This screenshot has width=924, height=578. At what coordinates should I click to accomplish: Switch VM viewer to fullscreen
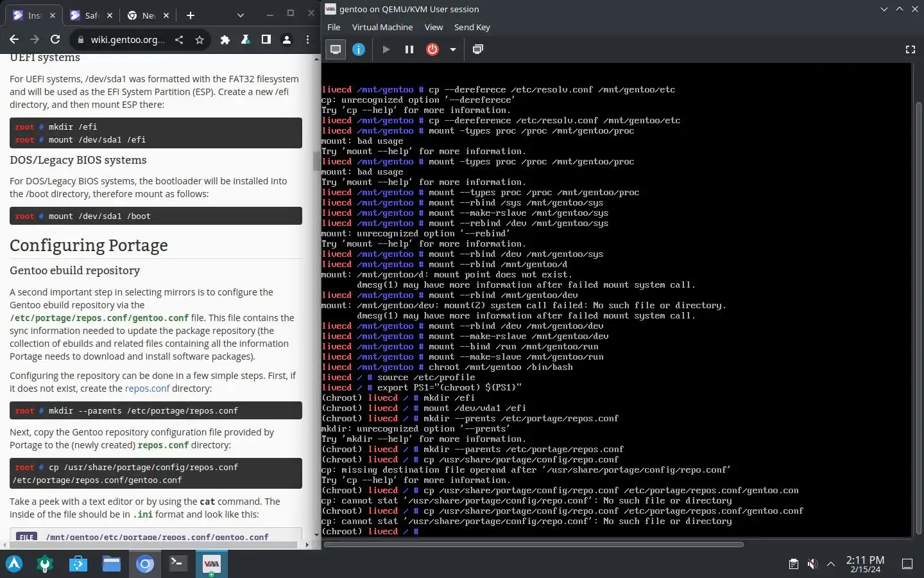pyautogui.click(x=910, y=49)
